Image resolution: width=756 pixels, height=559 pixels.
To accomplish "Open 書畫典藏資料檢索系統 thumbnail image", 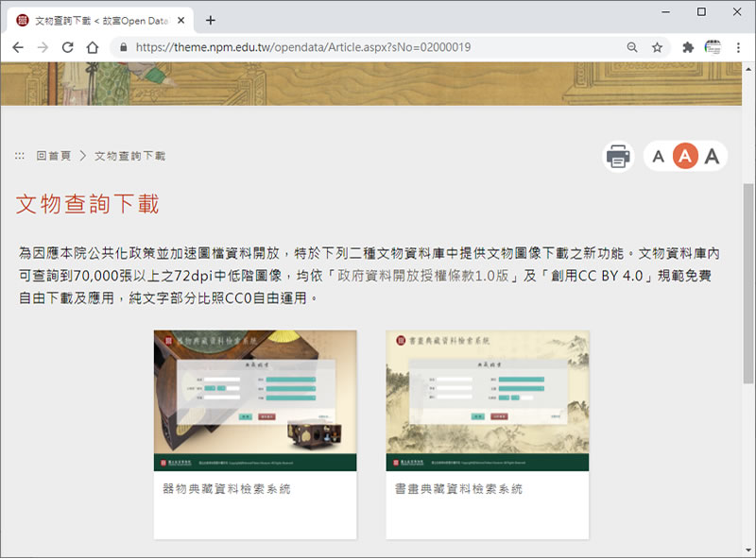I will pos(487,400).
